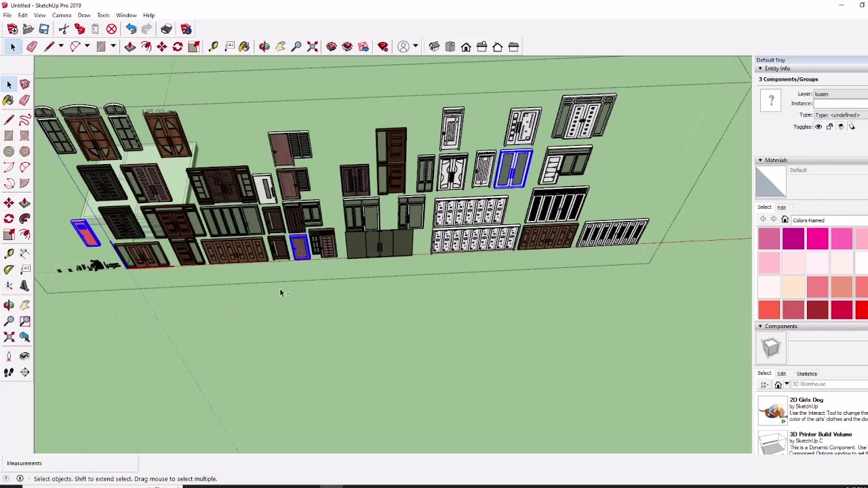Collapse the Materials panel
The width and height of the screenshot is (868, 488).
pyautogui.click(x=760, y=160)
